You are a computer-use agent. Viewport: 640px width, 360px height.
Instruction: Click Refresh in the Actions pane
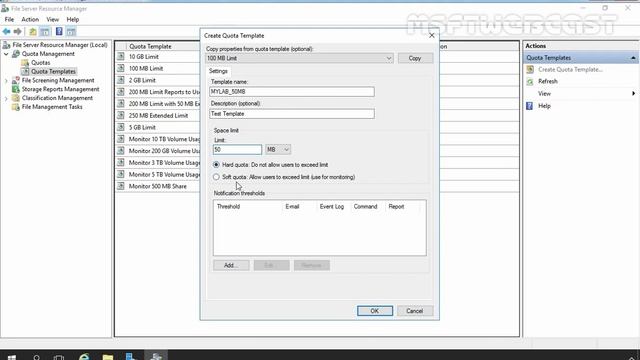click(548, 81)
